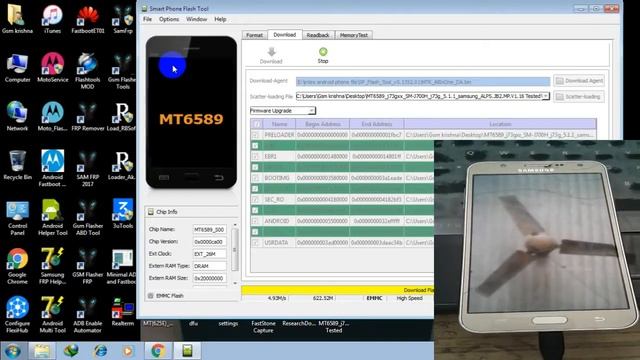Click the Chip Name field

point(209,229)
